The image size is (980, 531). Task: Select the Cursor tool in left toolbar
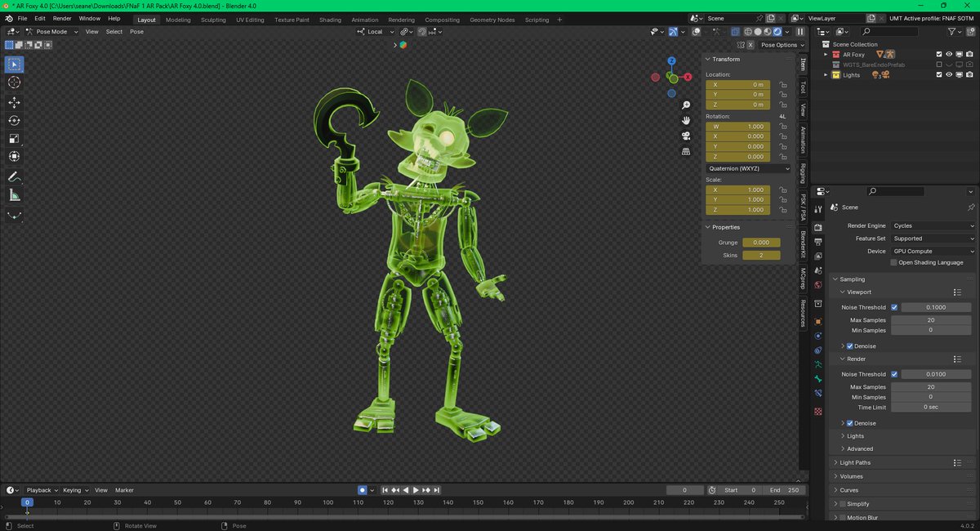tap(15, 83)
